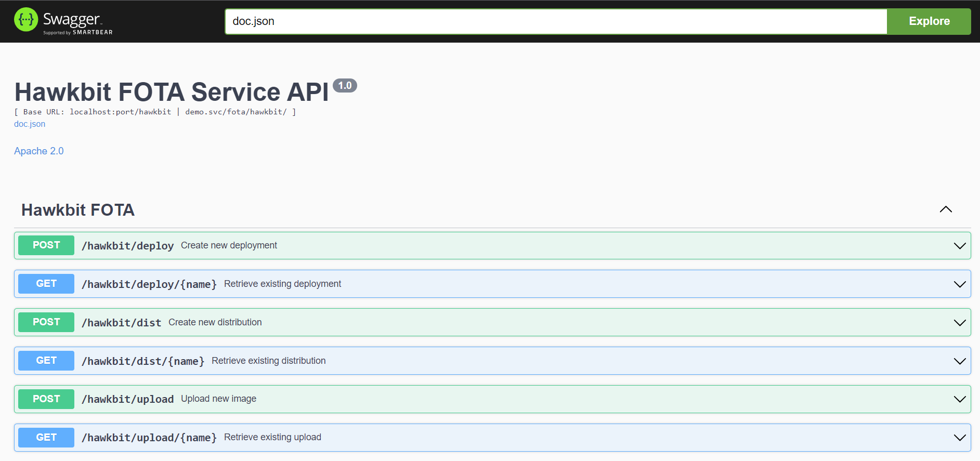The width and height of the screenshot is (980, 461).
Task: Expand POST /hawkbit/upload chevron arrow
Action: pyautogui.click(x=960, y=399)
